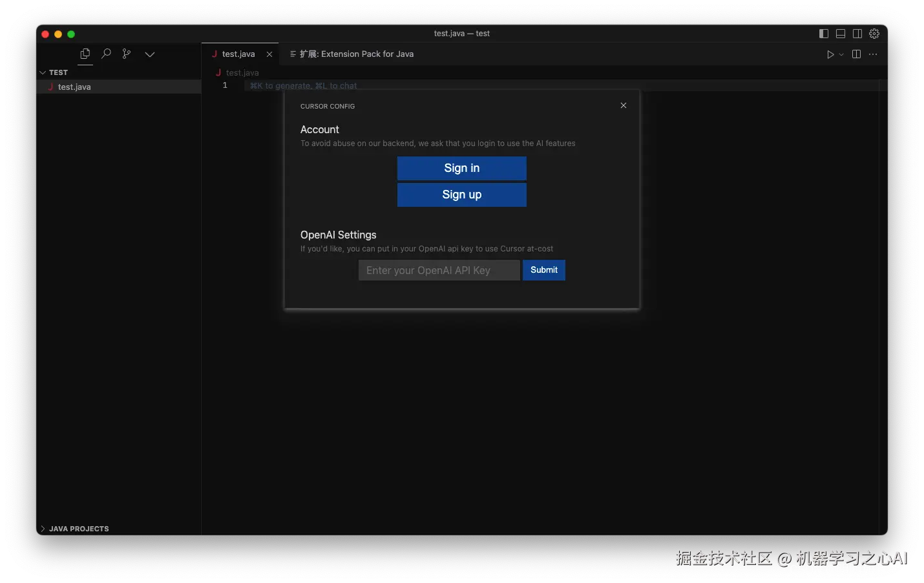Viewport: 924px width, 583px height.
Task: Toggle the bottom panel layout icon
Action: coord(841,34)
